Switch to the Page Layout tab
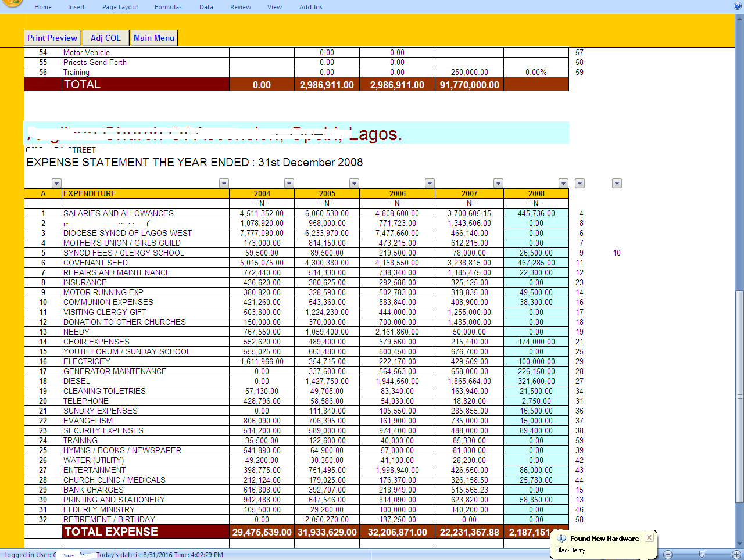This screenshot has height=560, width=744. click(x=120, y=7)
